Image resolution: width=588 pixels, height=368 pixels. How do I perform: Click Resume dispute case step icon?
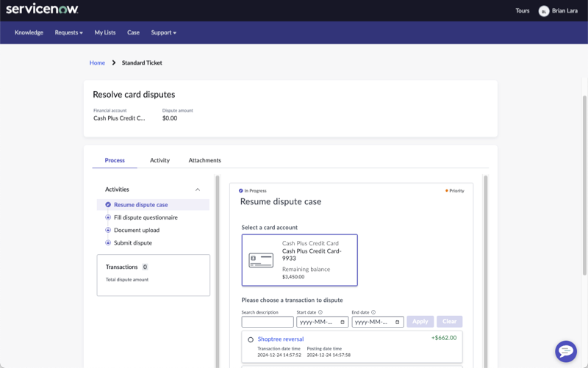coord(108,205)
